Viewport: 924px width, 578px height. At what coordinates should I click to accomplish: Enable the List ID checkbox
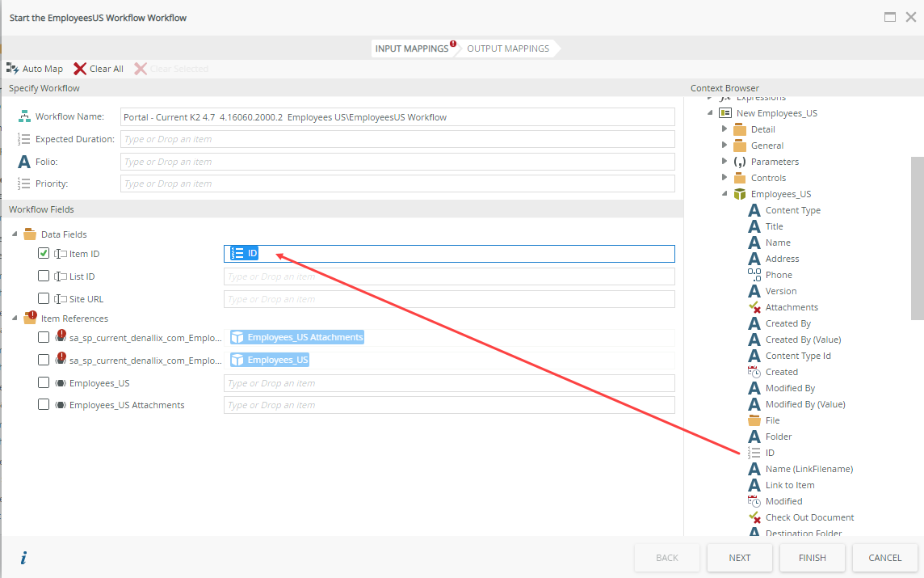(44, 276)
